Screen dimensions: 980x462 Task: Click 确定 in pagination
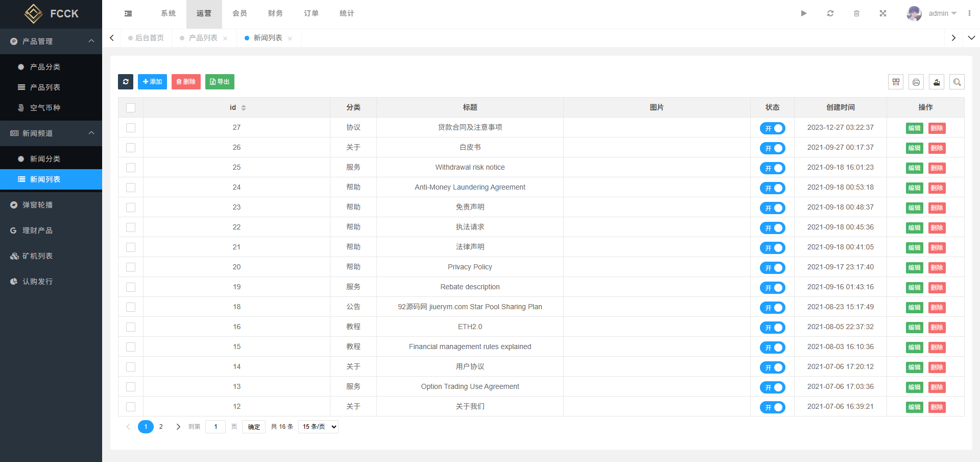point(254,427)
